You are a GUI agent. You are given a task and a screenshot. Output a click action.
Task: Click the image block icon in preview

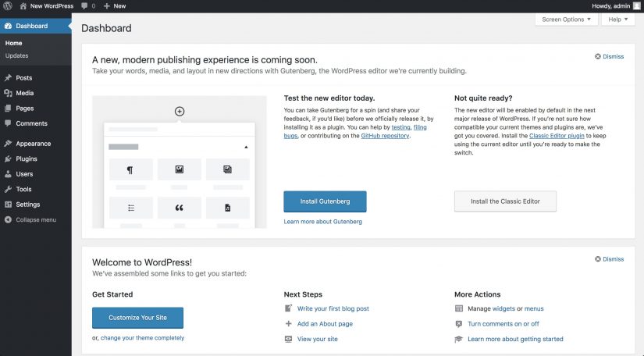tap(180, 169)
